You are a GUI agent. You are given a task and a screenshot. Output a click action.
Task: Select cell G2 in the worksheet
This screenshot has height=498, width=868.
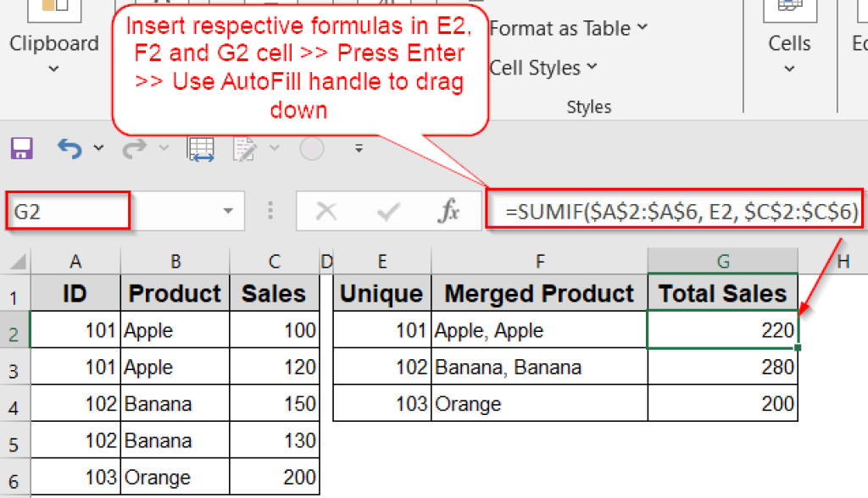pyautogui.click(x=721, y=330)
